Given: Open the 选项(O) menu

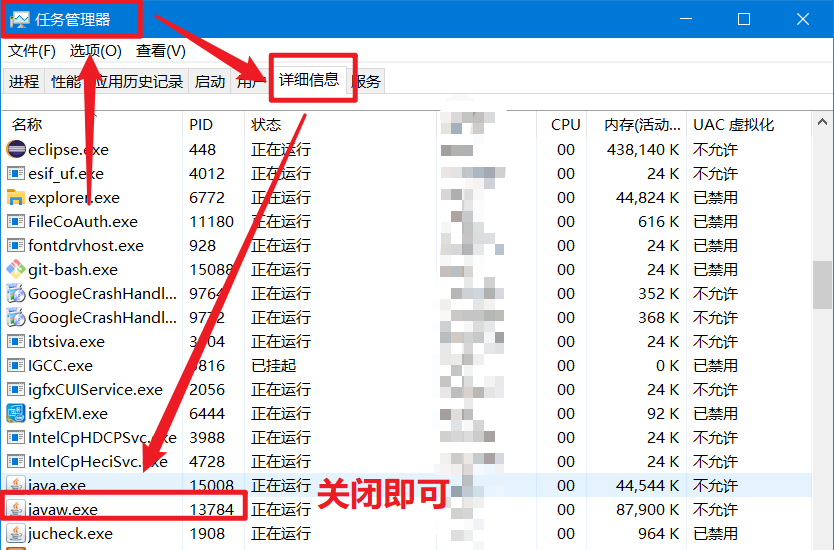Looking at the screenshot, I should 96,51.
